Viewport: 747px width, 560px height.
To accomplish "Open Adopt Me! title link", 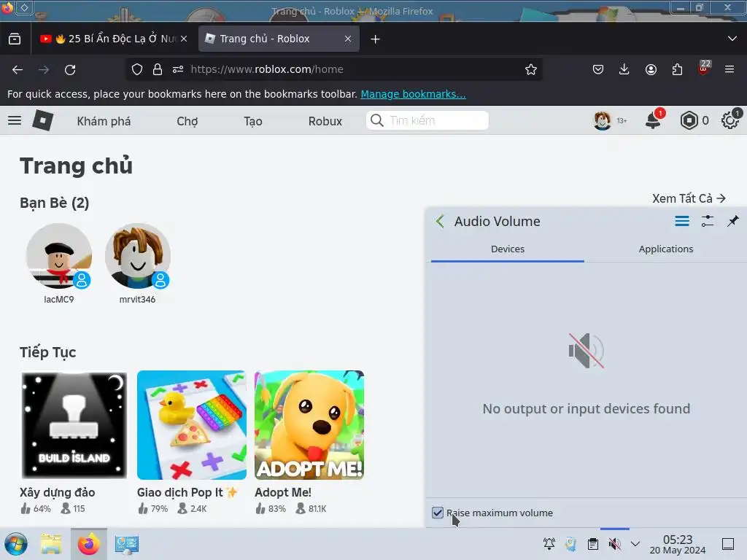I will 283,492.
